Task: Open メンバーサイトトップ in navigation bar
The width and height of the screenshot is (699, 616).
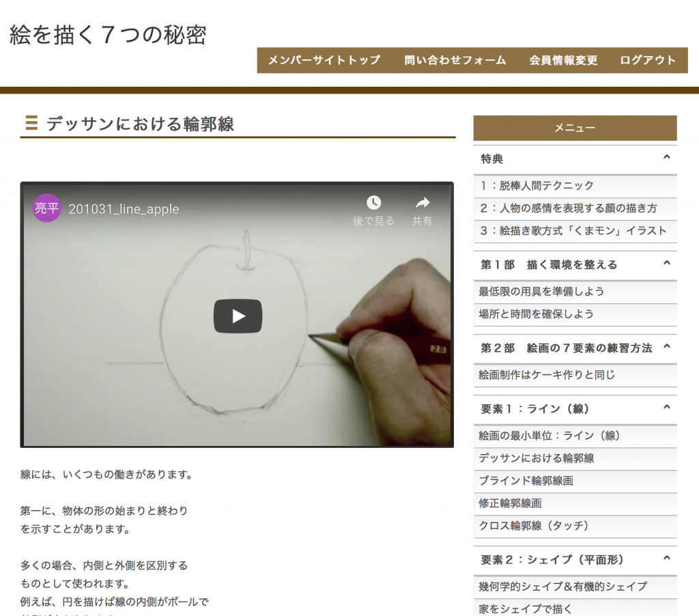Action: [324, 60]
